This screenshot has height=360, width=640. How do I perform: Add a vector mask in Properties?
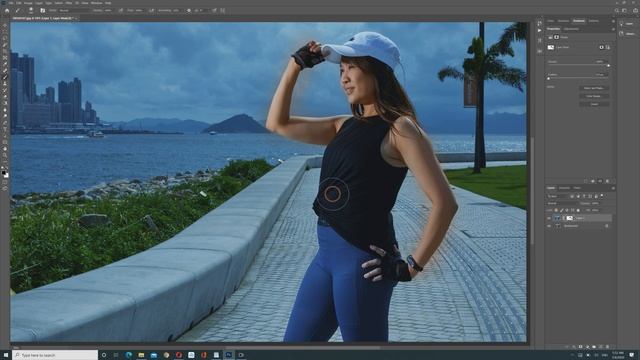pos(608,47)
